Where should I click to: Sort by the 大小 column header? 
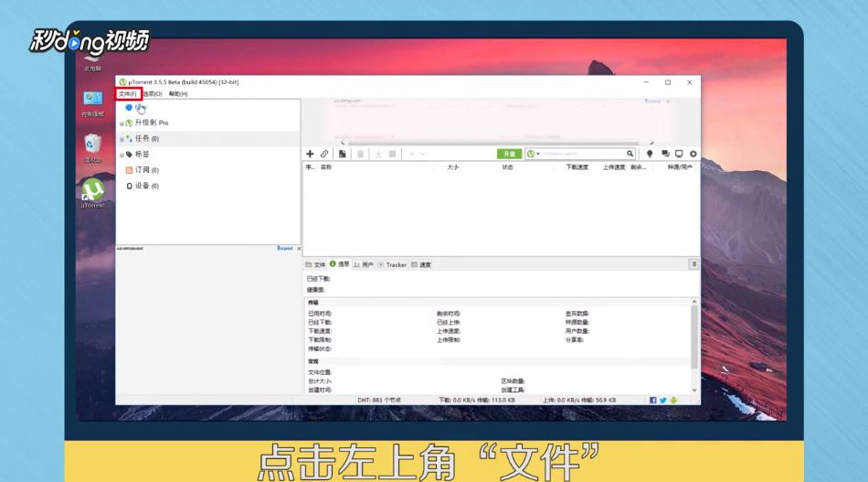tap(452, 167)
